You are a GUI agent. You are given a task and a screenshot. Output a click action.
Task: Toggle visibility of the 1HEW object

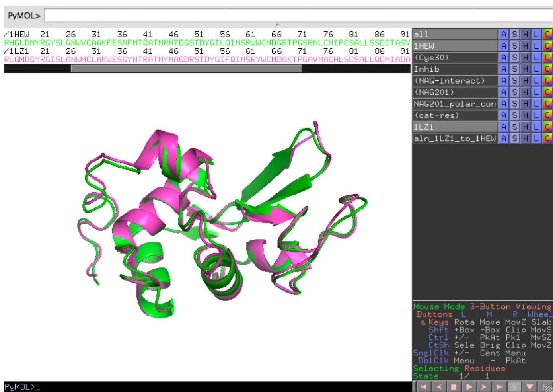pyautogui.click(x=455, y=46)
